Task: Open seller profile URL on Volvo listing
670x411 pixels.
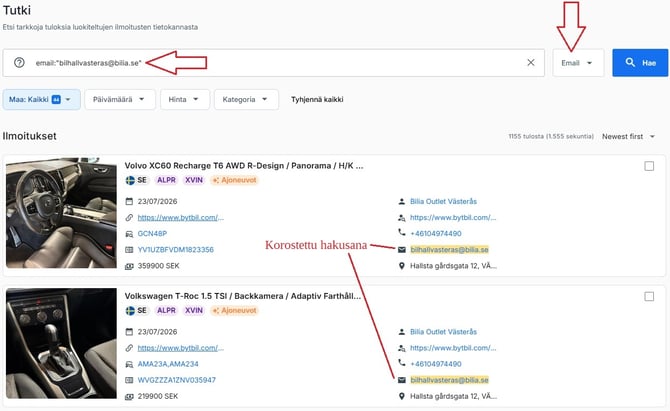Action: [x=453, y=217]
